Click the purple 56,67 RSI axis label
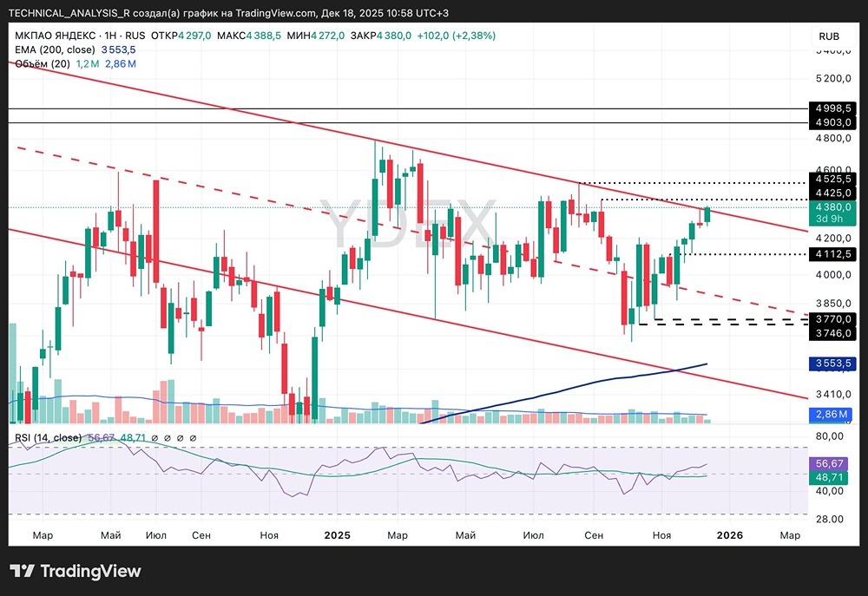This screenshot has height=596, width=868. (829, 464)
